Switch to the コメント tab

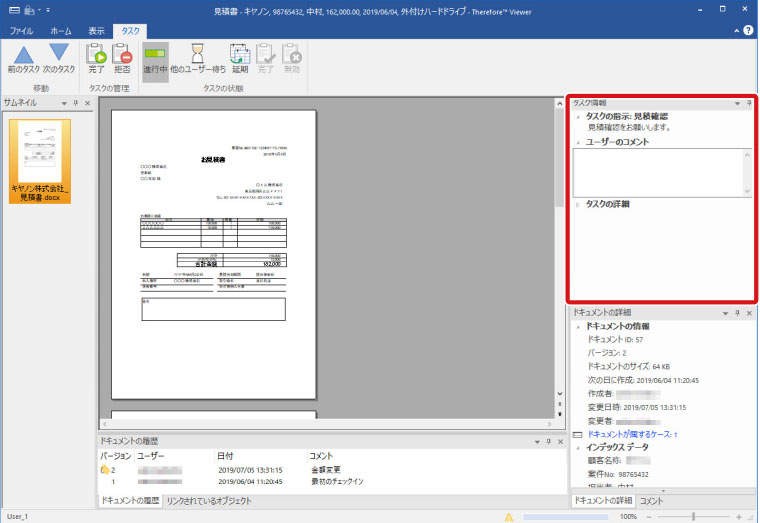[x=651, y=500]
